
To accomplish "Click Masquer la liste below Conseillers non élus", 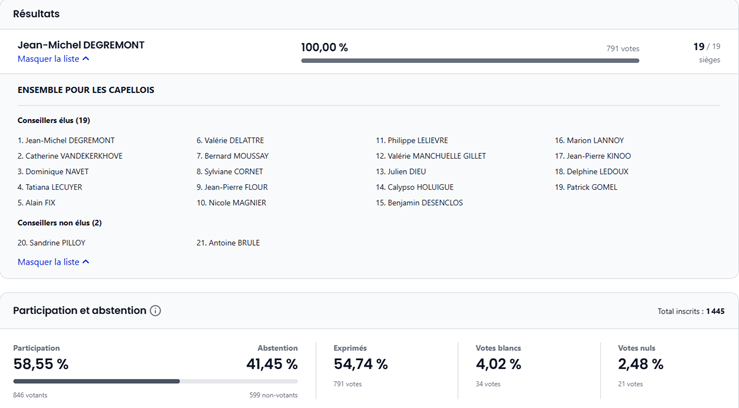I will point(48,262).
